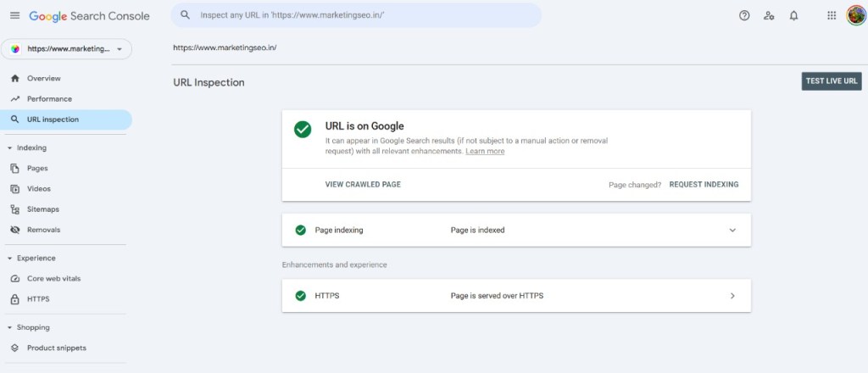Collapse the Indexing sidebar section
Image resolution: width=868 pixels, height=373 pixels.
tap(9, 148)
